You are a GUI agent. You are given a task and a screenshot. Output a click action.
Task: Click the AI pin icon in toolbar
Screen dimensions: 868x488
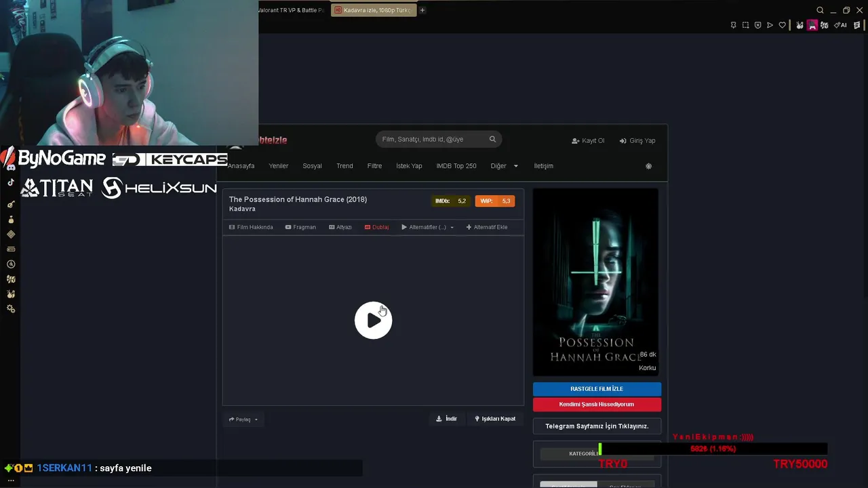click(840, 25)
